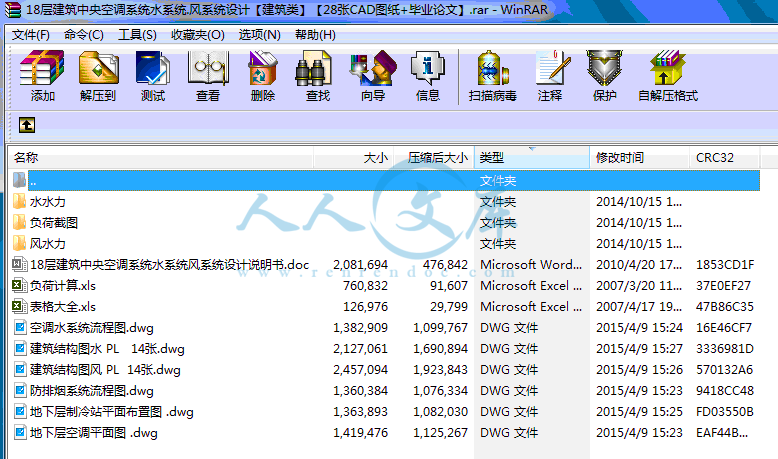The height and width of the screenshot is (459, 778).
Task: Open the File (文件) menu
Action: click(31, 35)
